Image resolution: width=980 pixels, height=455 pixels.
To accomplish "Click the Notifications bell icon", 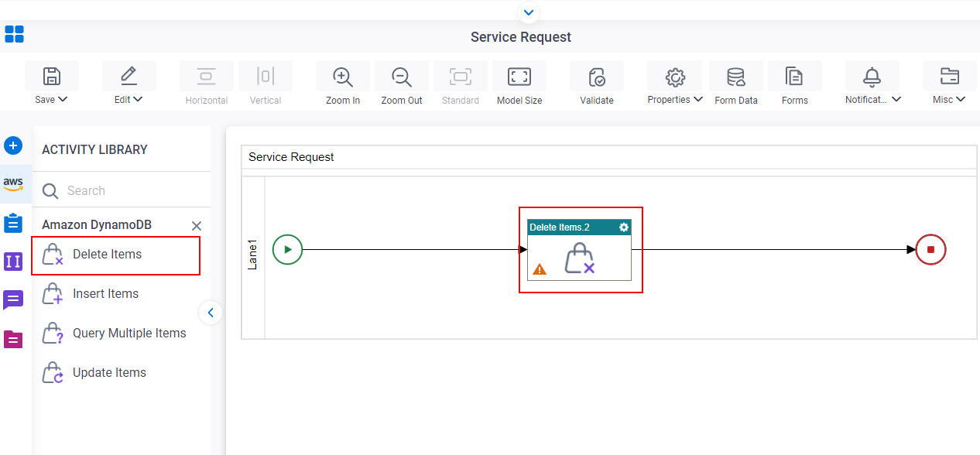I will (x=872, y=76).
